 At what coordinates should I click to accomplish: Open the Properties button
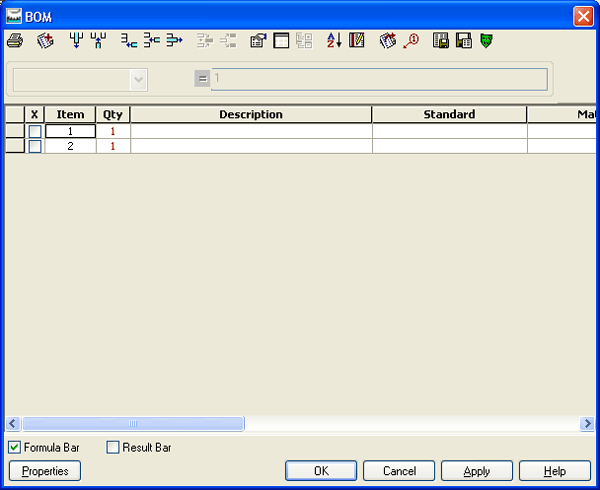point(45,471)
